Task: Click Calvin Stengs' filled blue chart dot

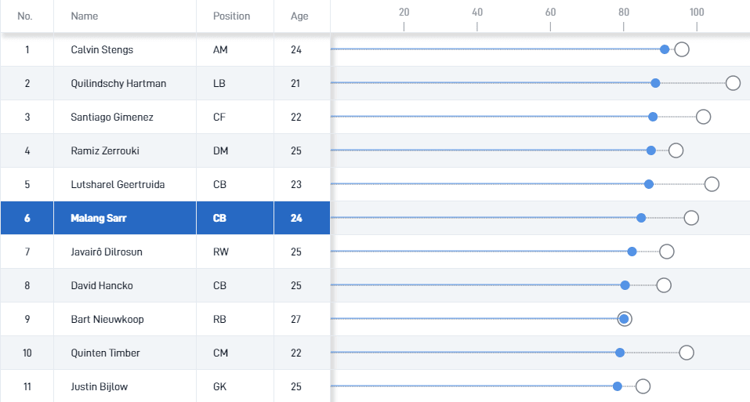Action: 665,49
